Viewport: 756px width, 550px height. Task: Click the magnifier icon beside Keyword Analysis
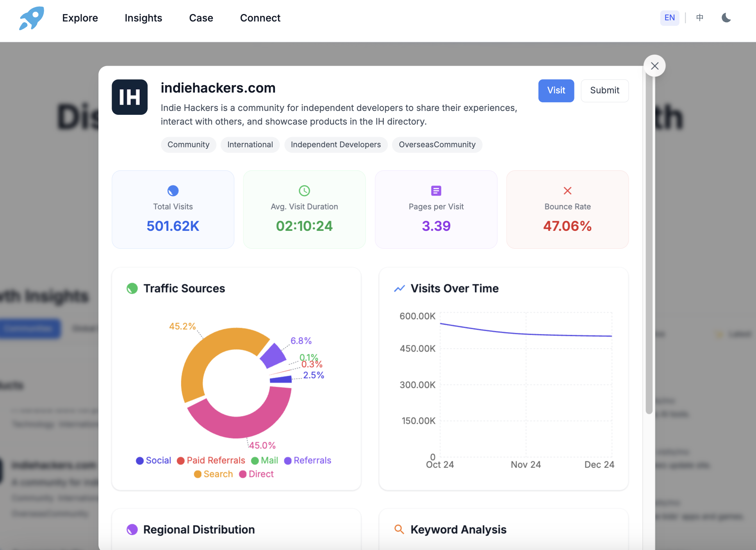pyautogui.click(x=399, y=530)
